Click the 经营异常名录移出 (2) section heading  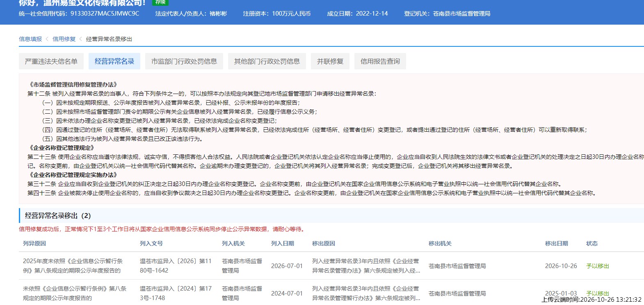tap(58, 216)
